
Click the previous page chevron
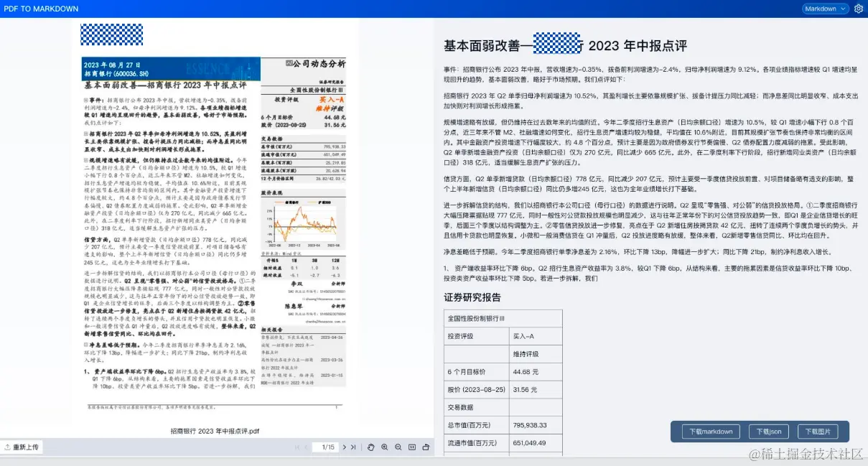[306, 447]
